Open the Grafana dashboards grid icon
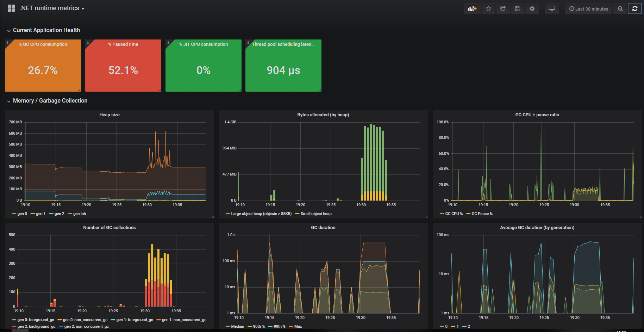The image size is (644, 332). pos(11,8)
